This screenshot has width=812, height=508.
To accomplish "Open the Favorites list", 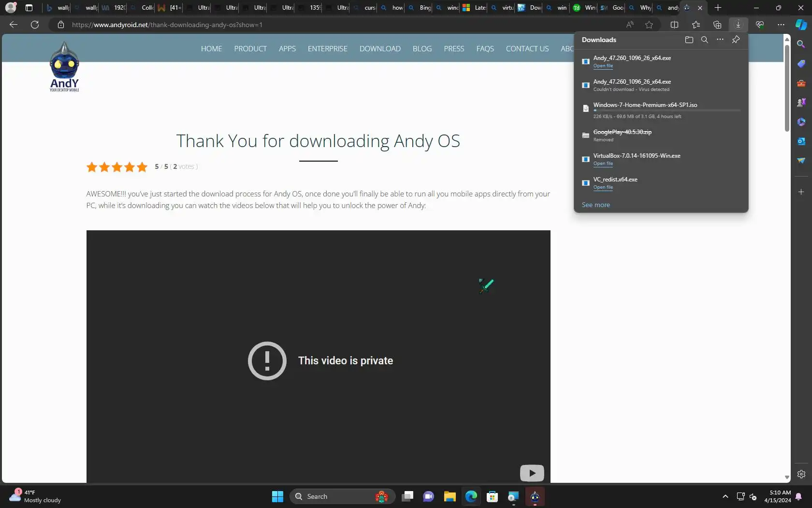I will point(696,25).
